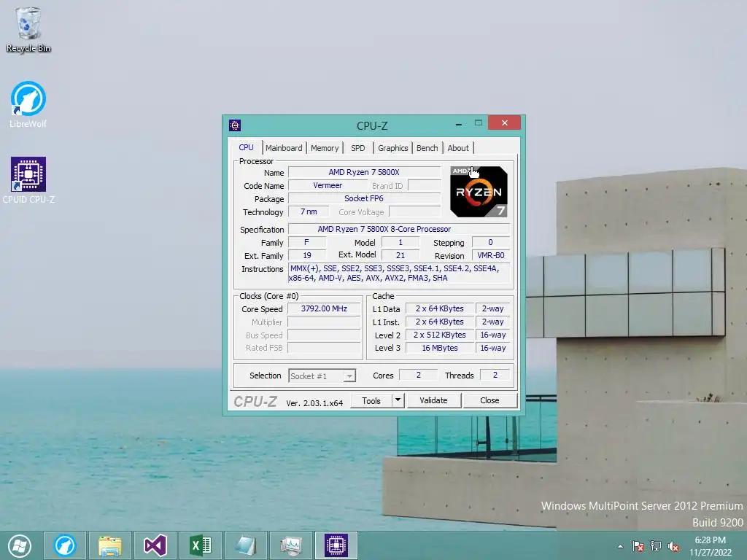Click the L1 Data 2 x 64 KBytes value
747x560 pixels.
[439, 308]
